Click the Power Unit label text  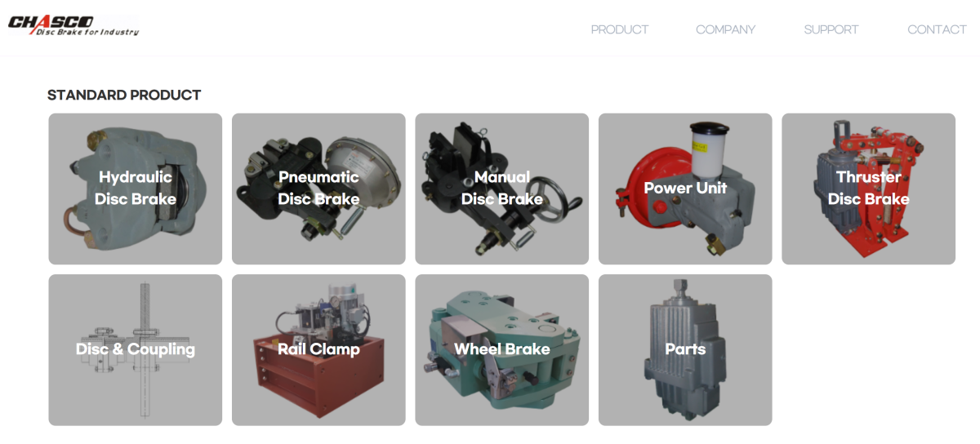pos(685,188)
